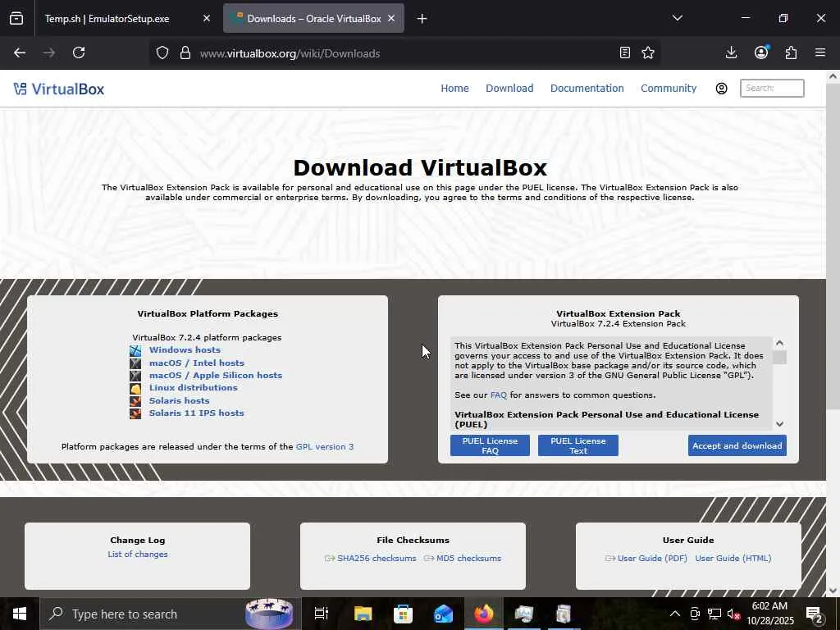Open the taskbar clock showing 6:02 AM

(769, 612)
